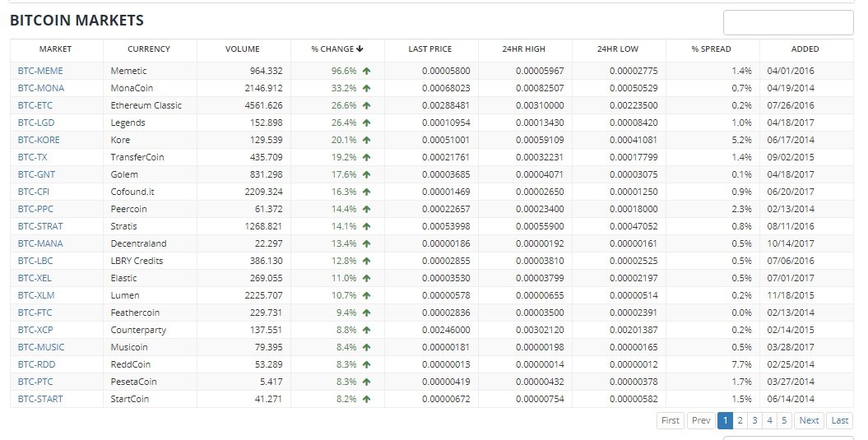Open the BTC-PTC market link
The height and width of the screenshot is (440, 868).
[35, 382]
